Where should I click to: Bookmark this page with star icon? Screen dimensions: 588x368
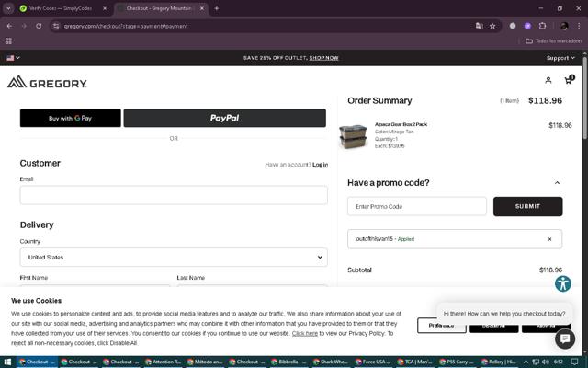tap(492, 26)
